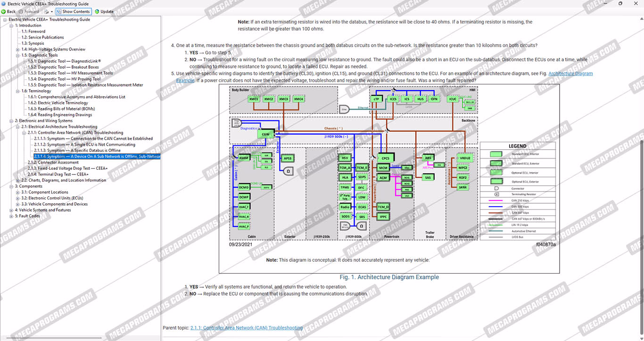Viewport: 644px width, 341px height.
Task: Go back with the green Back arrow
Action: click(x=8, y=11)
